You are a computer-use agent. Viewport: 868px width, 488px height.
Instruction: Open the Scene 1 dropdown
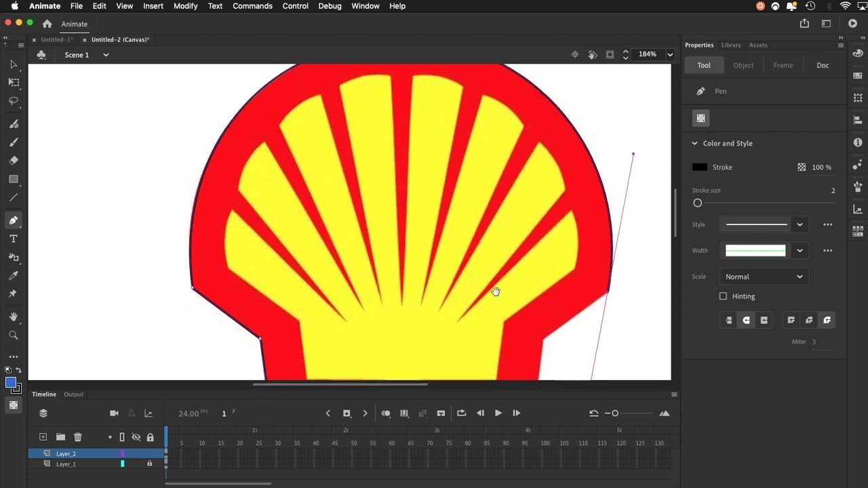106,55
